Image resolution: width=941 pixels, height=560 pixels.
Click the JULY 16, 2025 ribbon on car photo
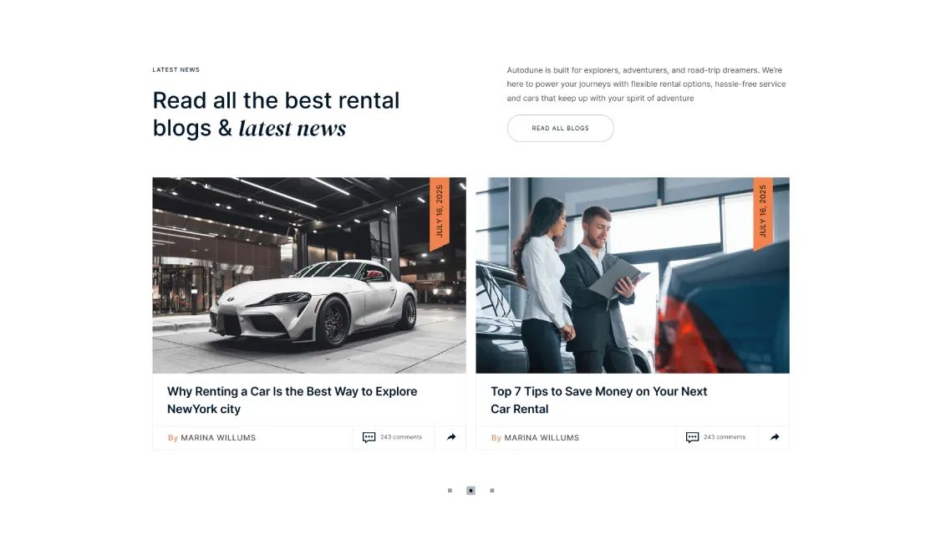point(440,213)
